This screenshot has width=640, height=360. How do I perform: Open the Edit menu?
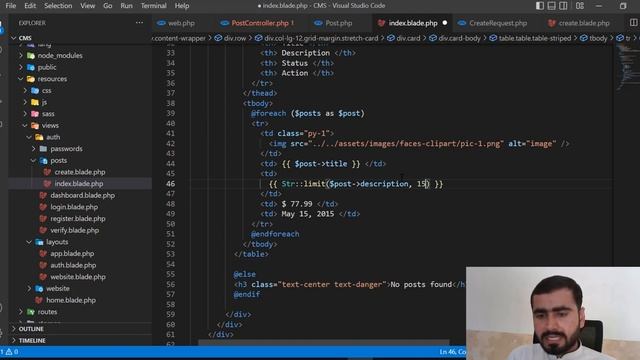tap(30, 6)
